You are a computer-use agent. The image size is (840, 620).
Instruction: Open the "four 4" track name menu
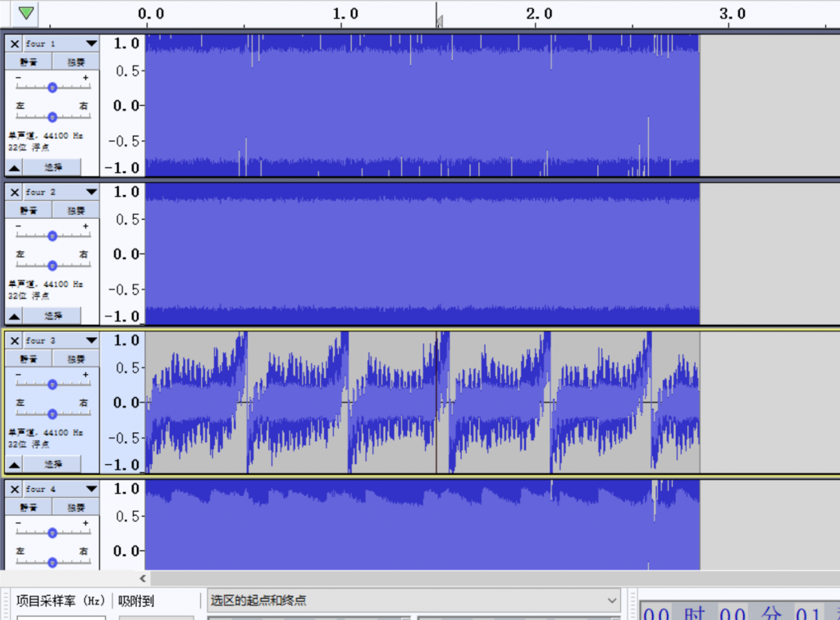pos(90,489)
